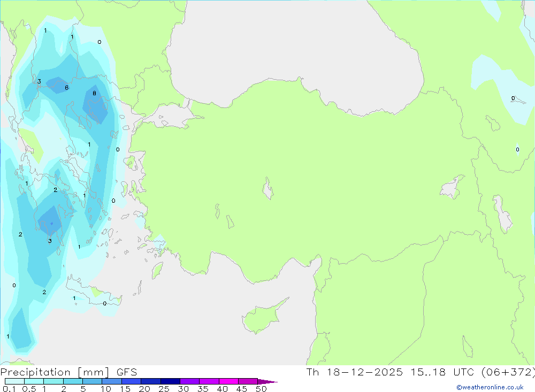This screenshot has width=535, height=392.
Task: Click the "15" legend scale label
Action: (125, 389)
